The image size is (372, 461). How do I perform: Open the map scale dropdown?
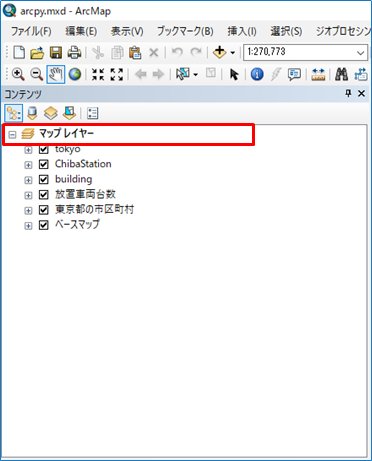point(360,53)
